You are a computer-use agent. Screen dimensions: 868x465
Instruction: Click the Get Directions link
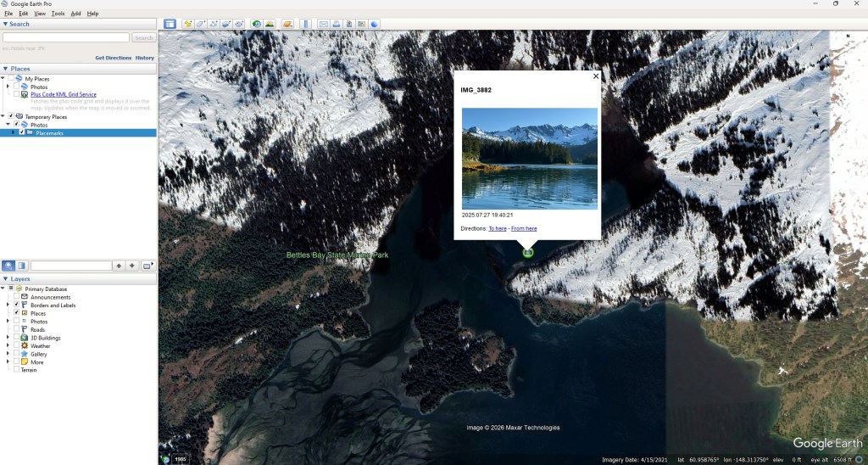coord(113,58)
